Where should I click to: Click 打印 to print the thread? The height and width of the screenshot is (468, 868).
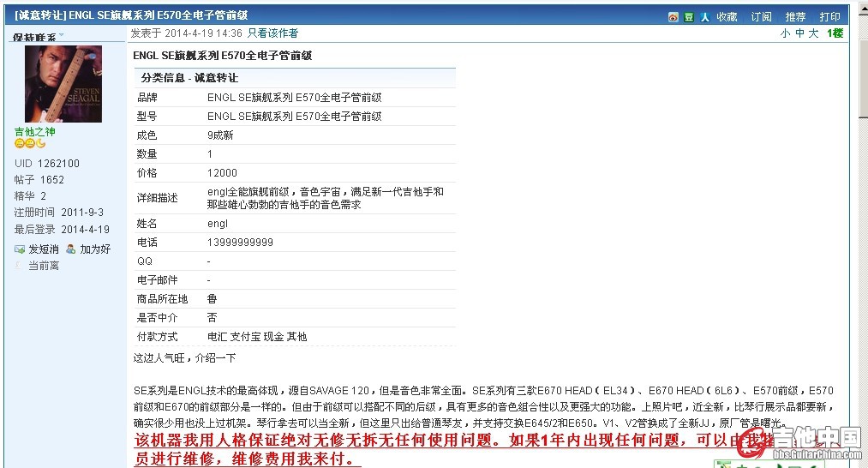click(x=829, y=17)
